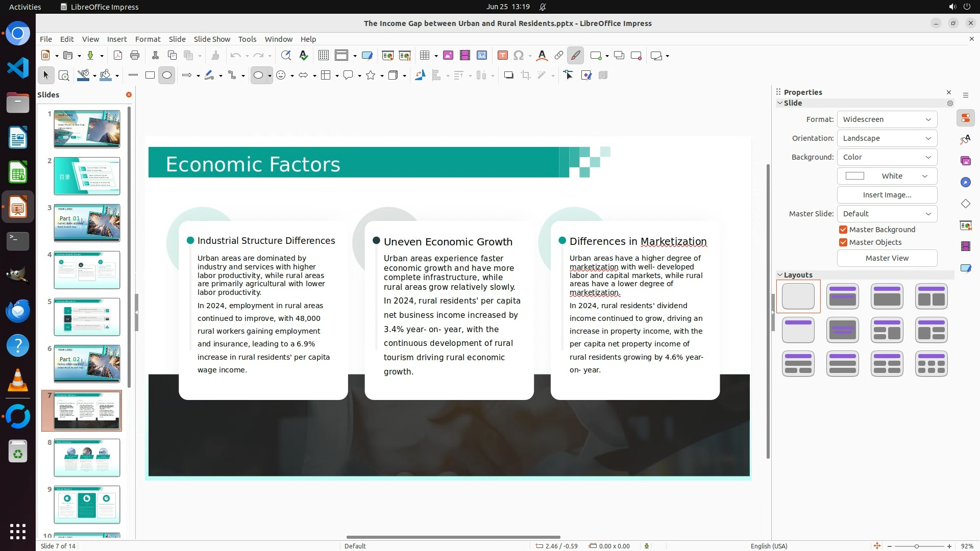Image resolution: width=980 pixels, height=551 pixels.
Task: Click the Insert Text Box icon
Action: (502, 56)
